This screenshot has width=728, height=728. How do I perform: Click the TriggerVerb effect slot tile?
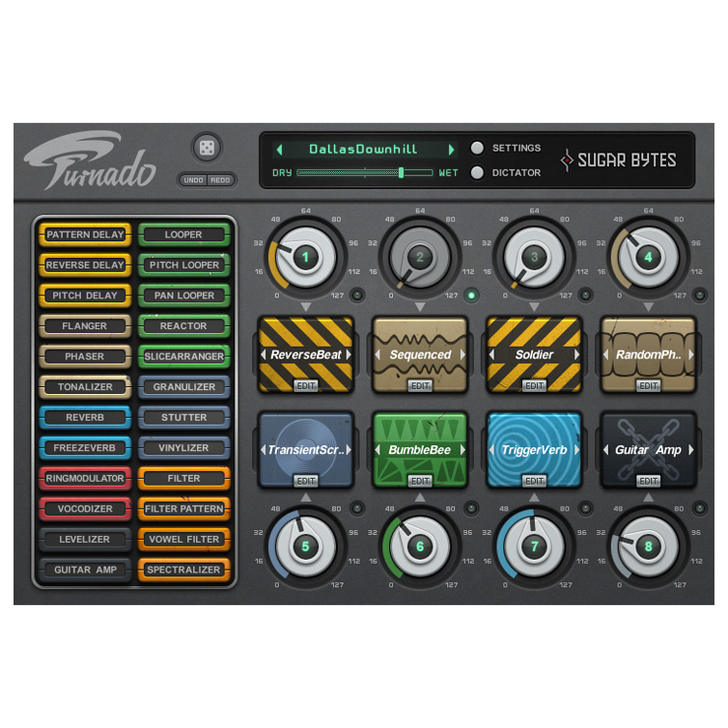534,450
